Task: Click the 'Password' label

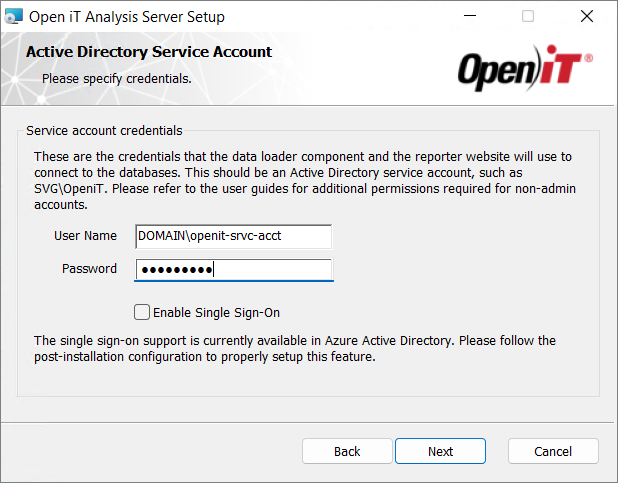Action: pos(89,269)
